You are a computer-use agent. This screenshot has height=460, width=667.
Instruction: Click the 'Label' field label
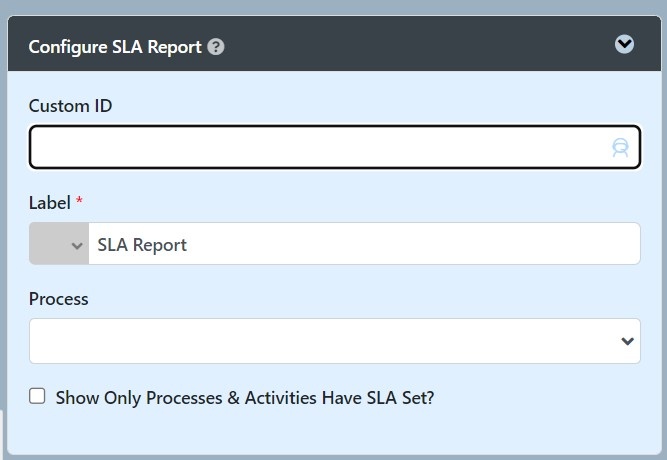[x=49, y=203]
